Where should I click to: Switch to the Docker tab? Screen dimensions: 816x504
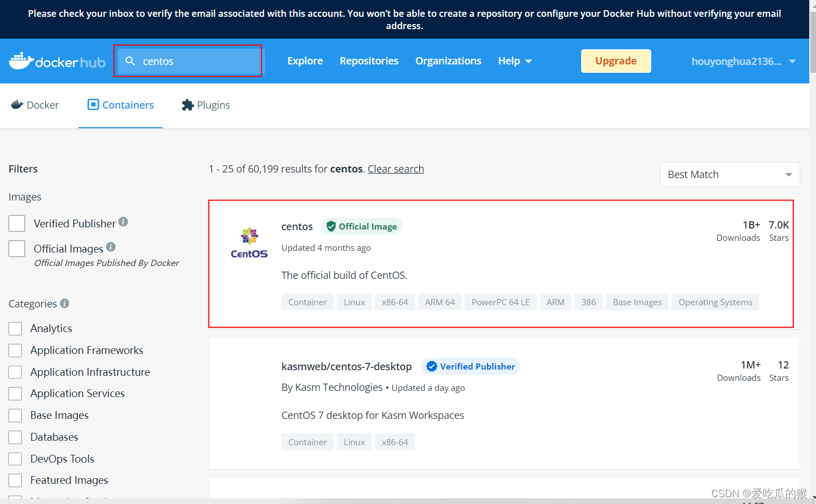pos(35,105)
